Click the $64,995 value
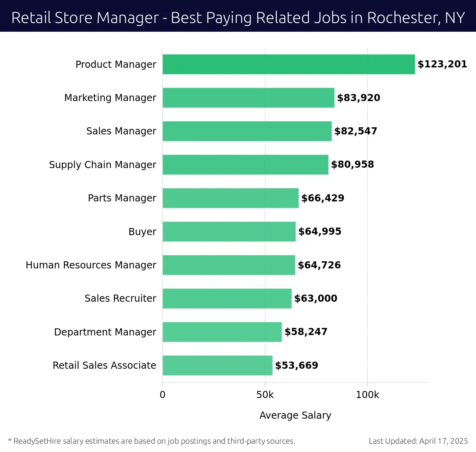Image resolution: width=476 pixels, height=452 pixels. 320,232
